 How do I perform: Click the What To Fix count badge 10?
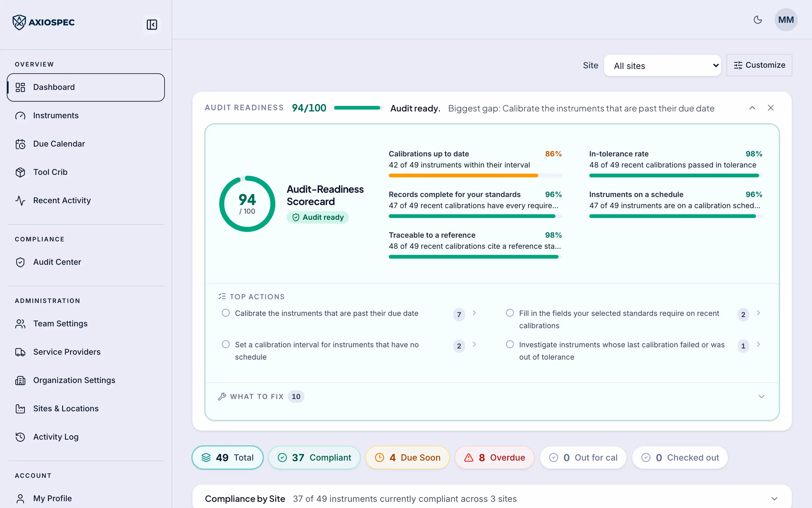point(296,397)
